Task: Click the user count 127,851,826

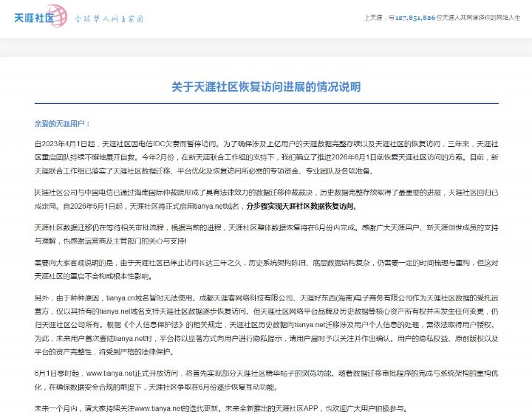Action: point(415,18)
